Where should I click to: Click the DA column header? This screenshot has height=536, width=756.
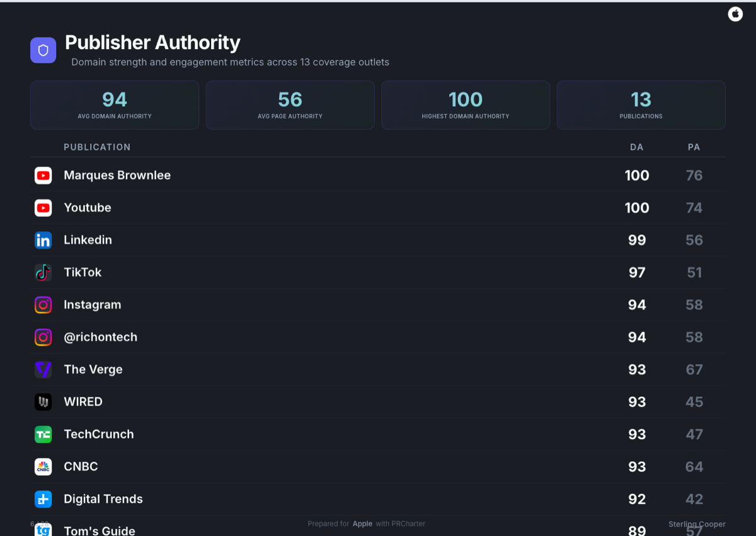pyautogui.click(x=637, y=147)
